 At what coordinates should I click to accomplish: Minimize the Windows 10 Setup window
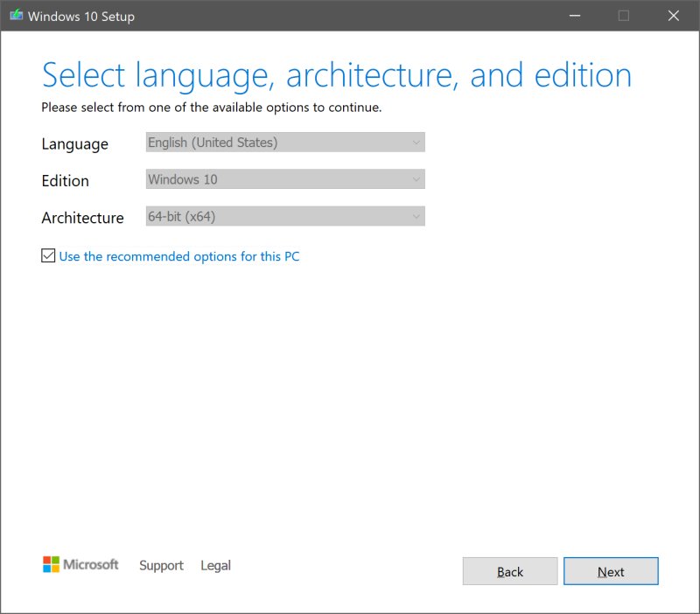(575, 16)
